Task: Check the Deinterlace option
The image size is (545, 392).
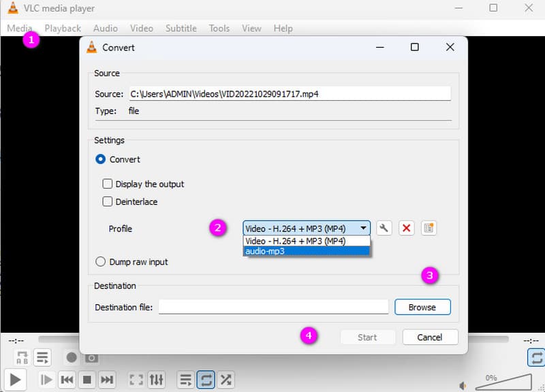Action: coord(108,201)
